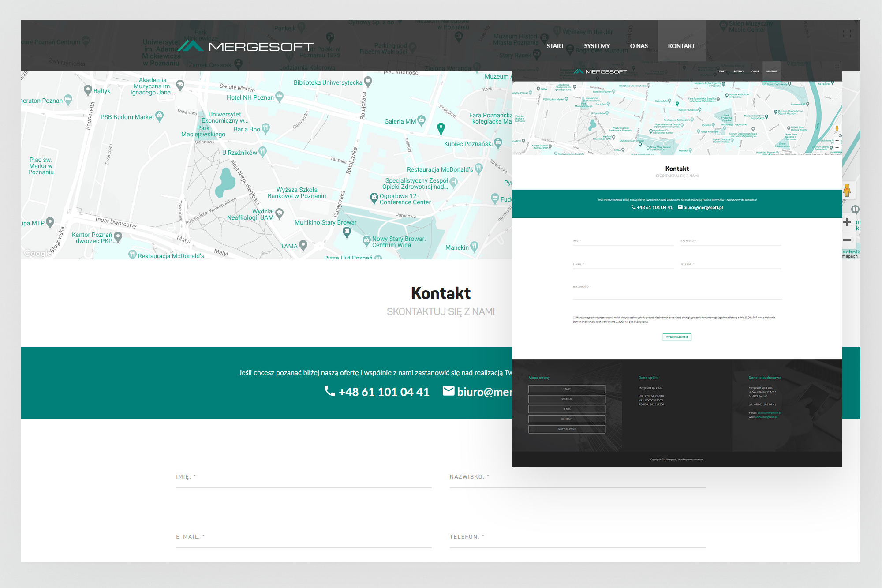Click the large orange Street View pegman
The width and height of the screenshot is (882, 588).
(847, 191)
